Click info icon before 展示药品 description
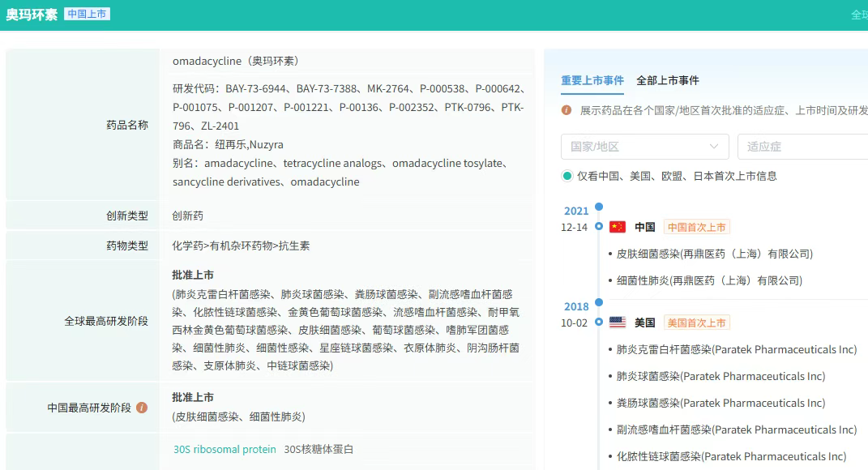The height and width of the screenshot is (470, 868). 567,110
